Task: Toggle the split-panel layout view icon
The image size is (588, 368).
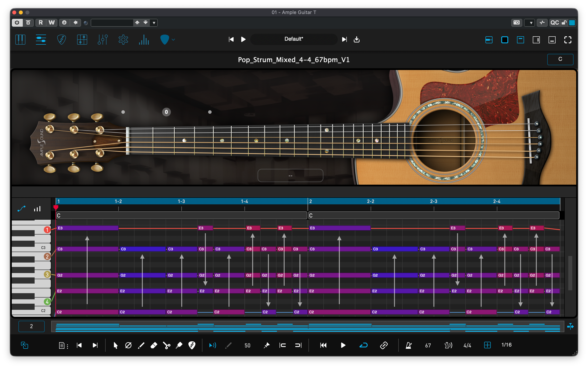Action: 489,40
